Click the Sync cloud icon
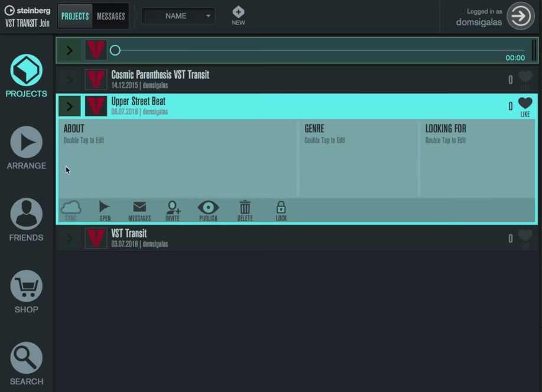 pos(71,210)
